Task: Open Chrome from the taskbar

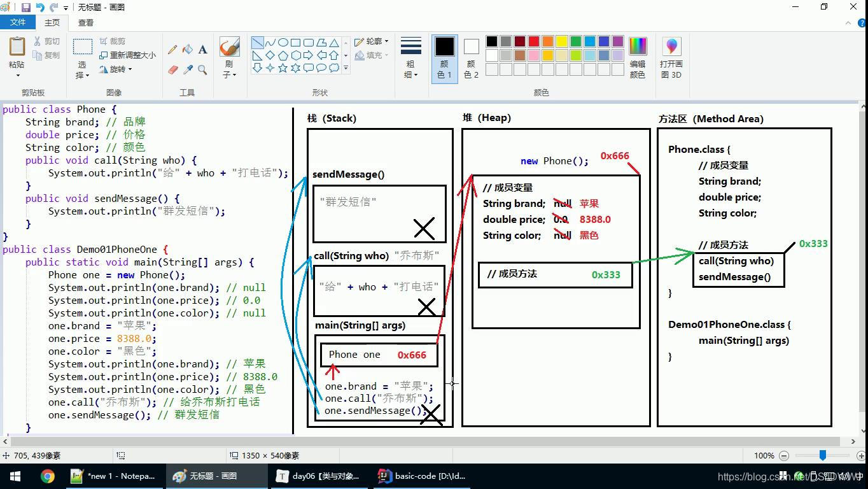Action: click(x=48, y=476)
